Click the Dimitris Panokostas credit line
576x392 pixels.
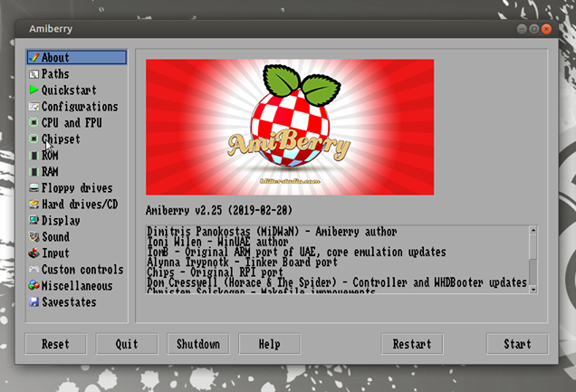coord(272,232)
